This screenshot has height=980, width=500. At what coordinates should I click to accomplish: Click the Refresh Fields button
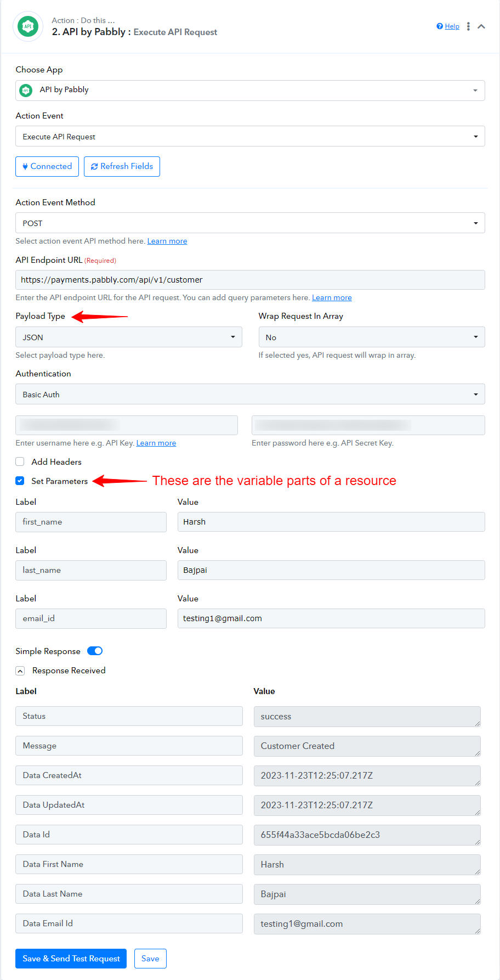coord(122,166)
